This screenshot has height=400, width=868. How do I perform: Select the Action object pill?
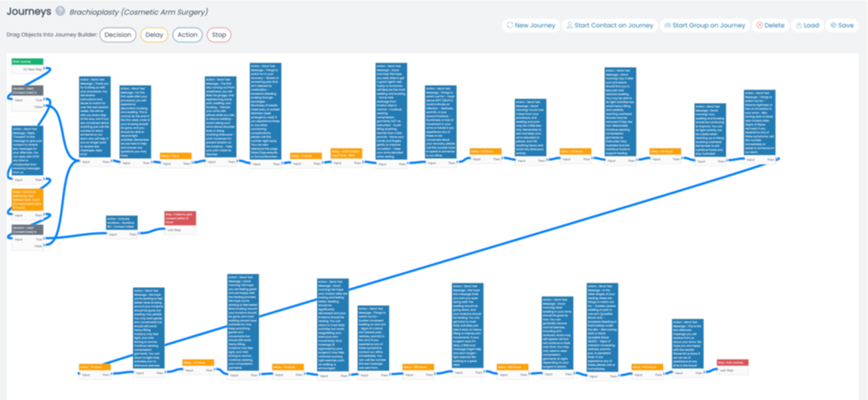[188, 35]
